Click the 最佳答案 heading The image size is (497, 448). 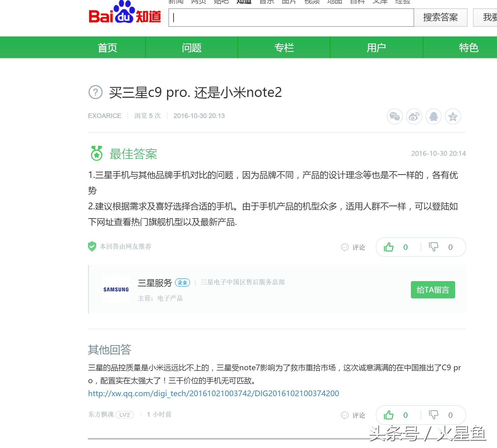[133, 154]
